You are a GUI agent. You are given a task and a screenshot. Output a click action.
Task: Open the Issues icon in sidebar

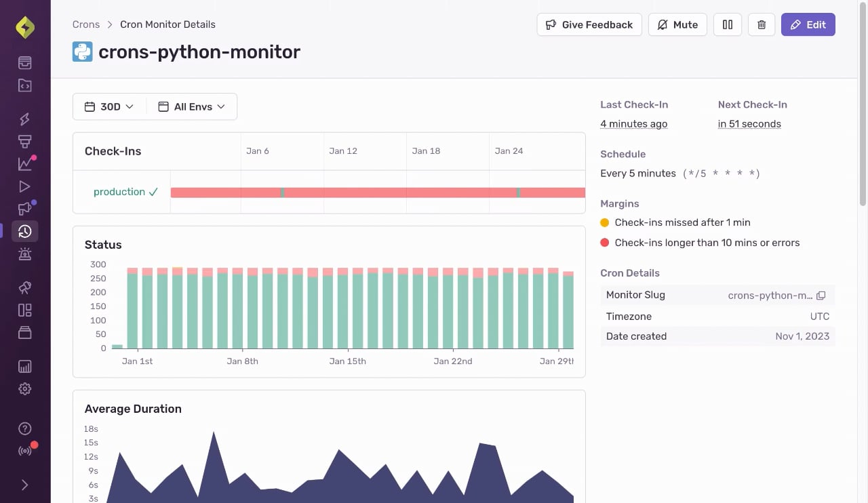[25, 63]
